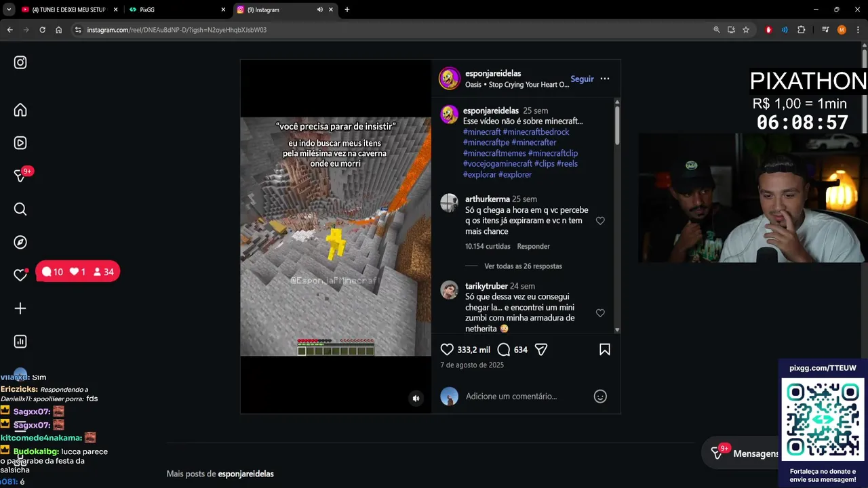
Task: Click 10.154 curtidas on arthurkerma comment
Action: pos(487,247)
